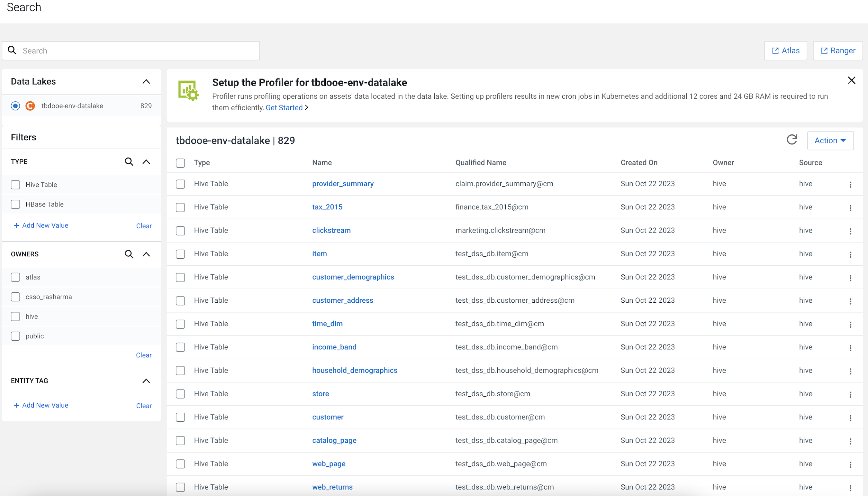
Task: Open three-dot menu for customer row
Action: pos(850,418)
